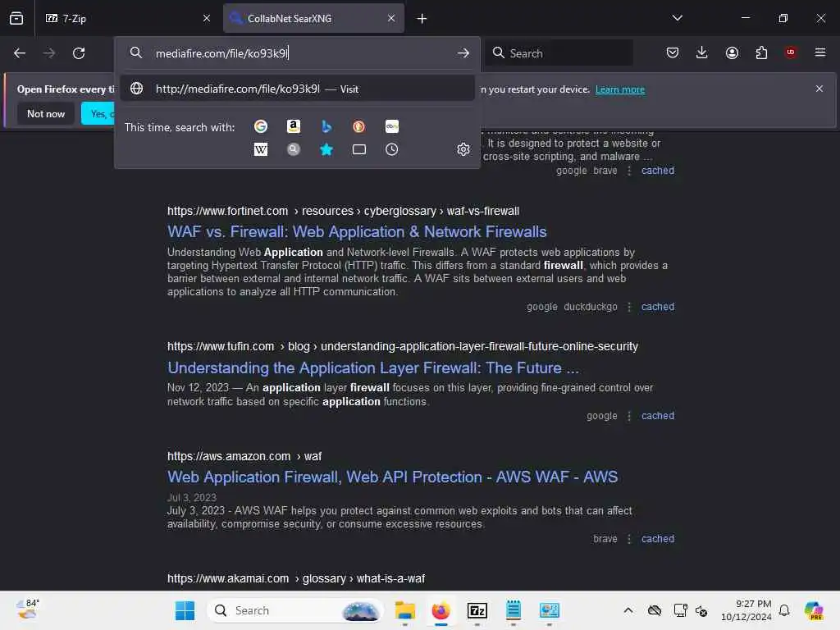
Task: Open the notifications bell in tray
Action: coord(784,610)
